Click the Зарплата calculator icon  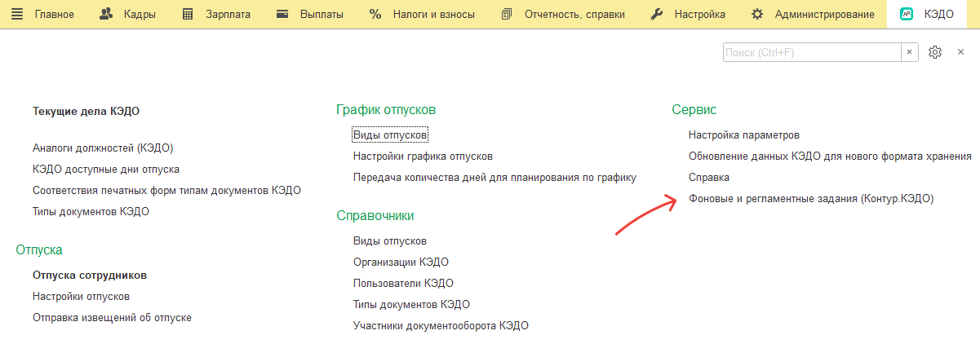(x=188, y=14)
